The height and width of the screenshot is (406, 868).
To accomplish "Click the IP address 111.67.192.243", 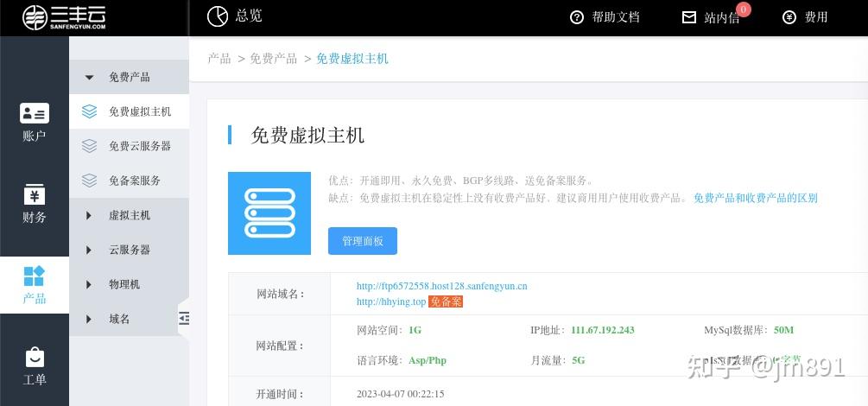I will [602, 330].
